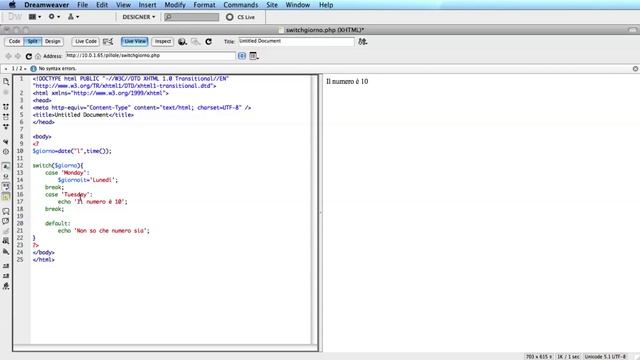Click in the Address field with the switchgiorno.php URL
Image resolution: width=640 pixels, height=360 pixels.
click(x=150, y=56)
